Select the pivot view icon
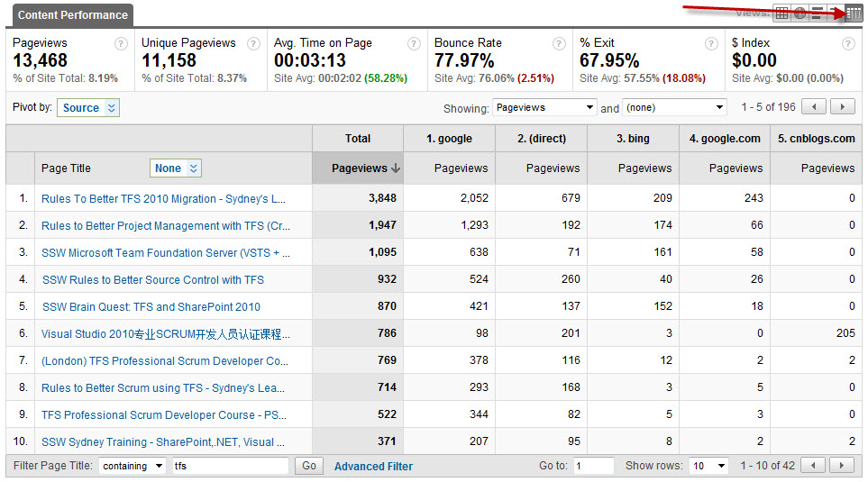 click(853, 13)
